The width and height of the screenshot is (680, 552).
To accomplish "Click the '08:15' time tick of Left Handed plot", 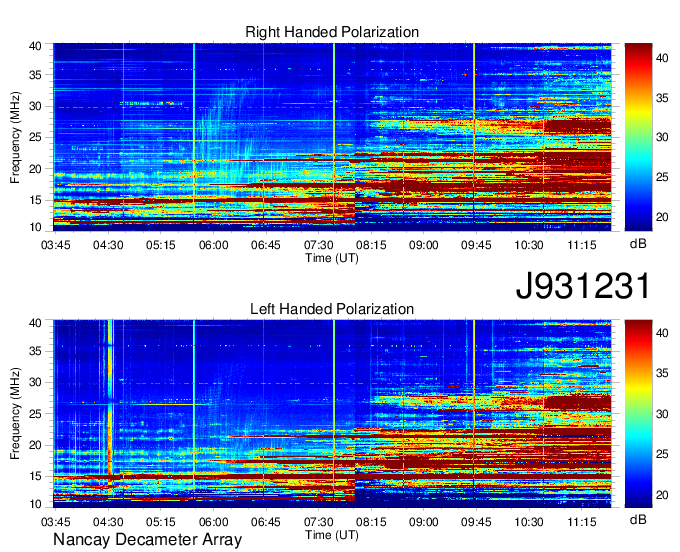I will tap(371, 522).
